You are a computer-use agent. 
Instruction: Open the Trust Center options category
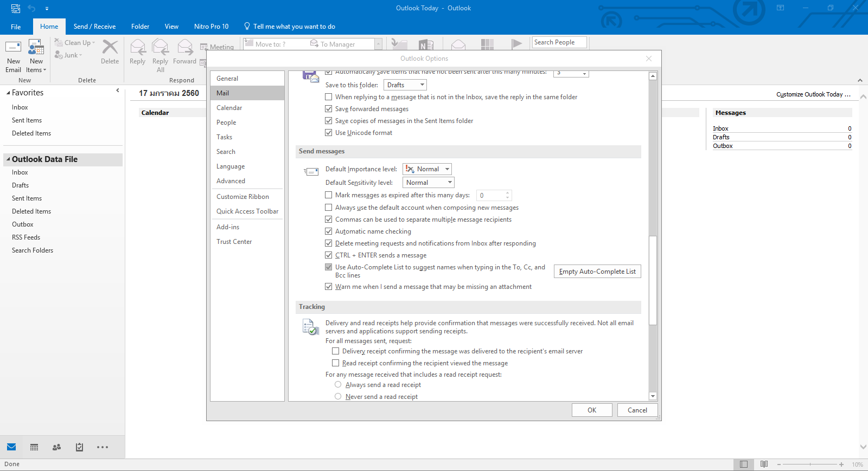point(247,242)
